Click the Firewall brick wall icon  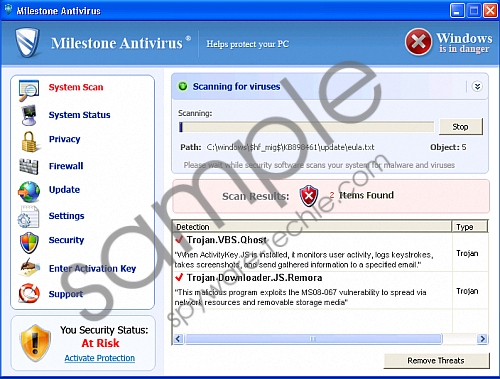click(x=29, y=166)
